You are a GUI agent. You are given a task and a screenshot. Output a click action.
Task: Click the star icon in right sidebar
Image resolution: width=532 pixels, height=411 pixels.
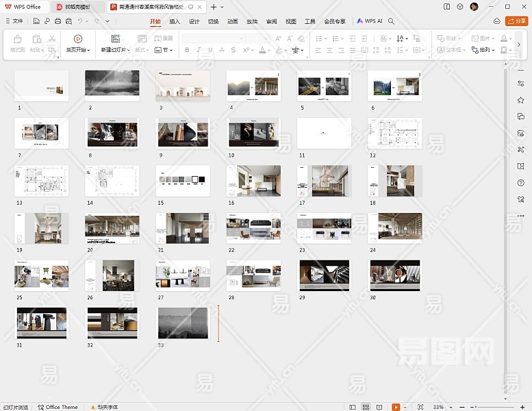click(x=521, y=100)
